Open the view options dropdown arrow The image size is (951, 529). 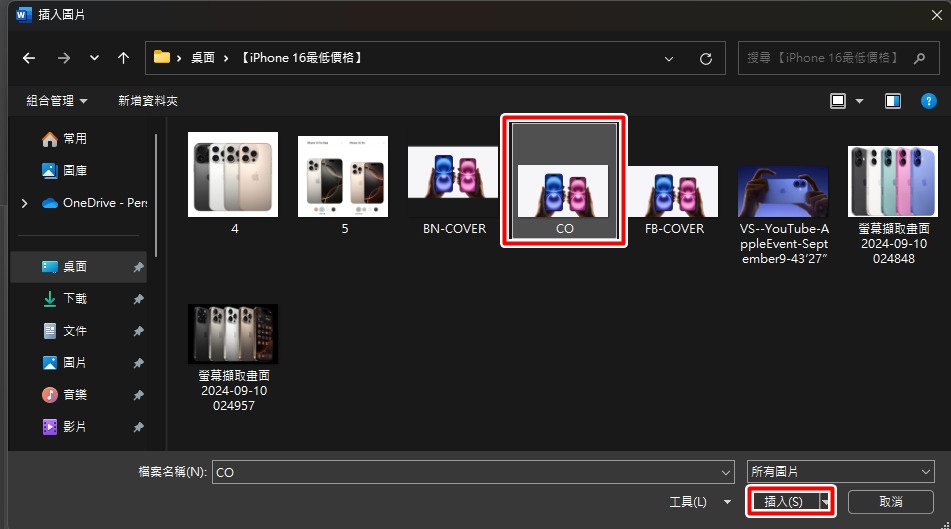859,101
